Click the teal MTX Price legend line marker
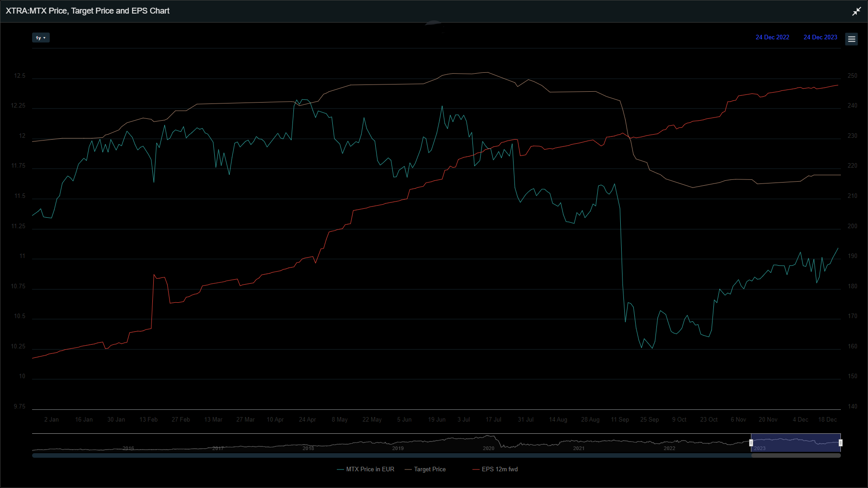The image size is (868, 488). tap(340, 469)
